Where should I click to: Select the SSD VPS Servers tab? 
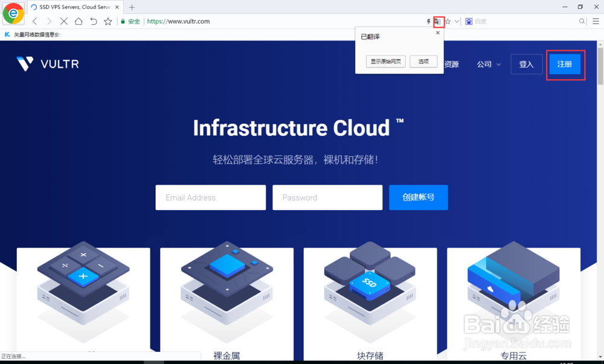pos(75,7)
